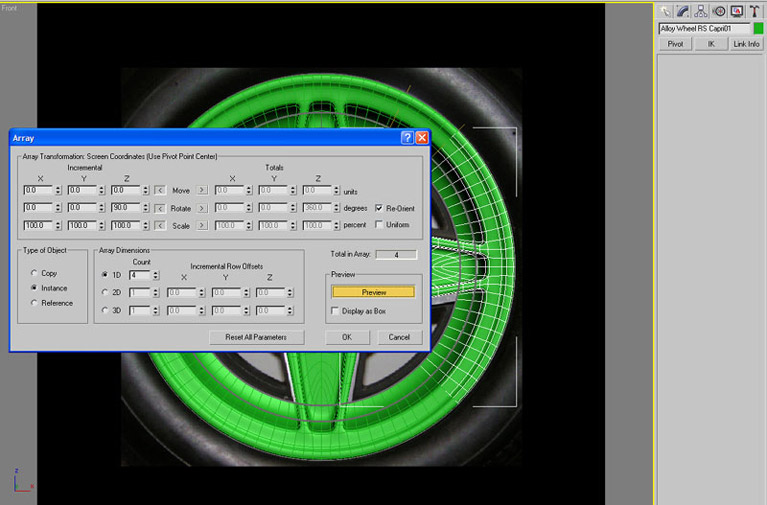Click the 1D Count spinner arrows

pyautogui.click(x=157, y=274)
